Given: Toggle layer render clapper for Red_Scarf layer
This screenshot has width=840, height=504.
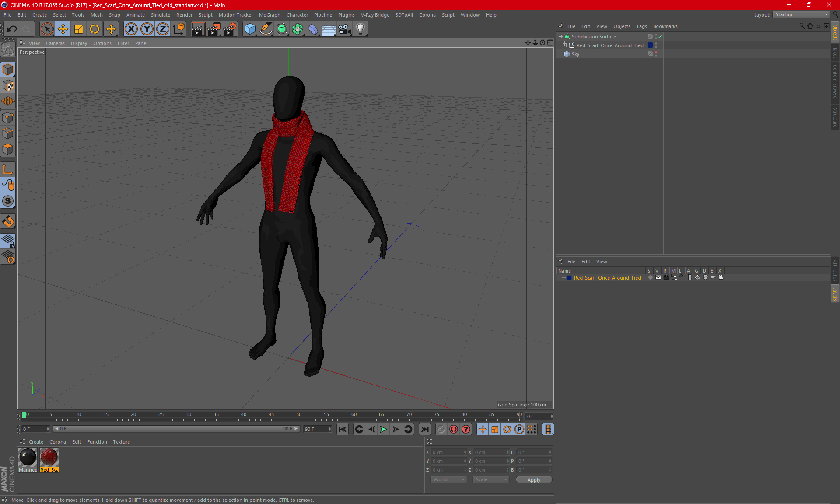Looking at the screenshot, I should click(x=666, y=277).
